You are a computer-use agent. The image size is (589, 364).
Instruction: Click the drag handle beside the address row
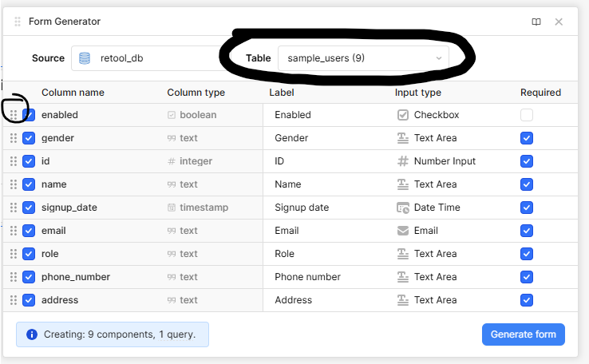pyautogui.click(x=14, y=300)
